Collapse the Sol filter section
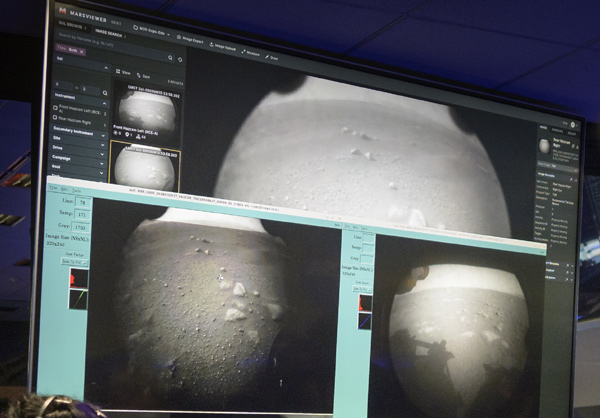This screenshot has width=600, height=418. click(104, 68)
